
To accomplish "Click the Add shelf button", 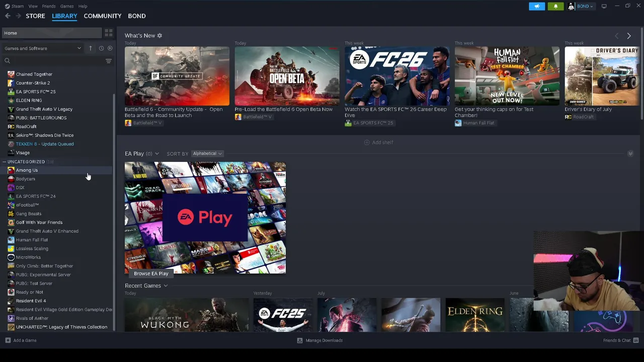I will pyautogui.click(x=378, y=142).
